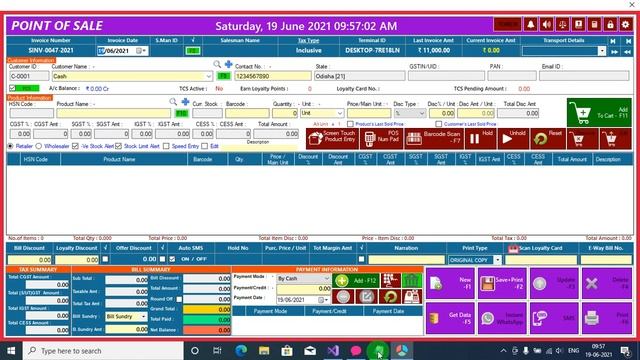Viewport: 640px width, 360px height.
Task: Open the bank building icon in payment
Action: [412, 280]
